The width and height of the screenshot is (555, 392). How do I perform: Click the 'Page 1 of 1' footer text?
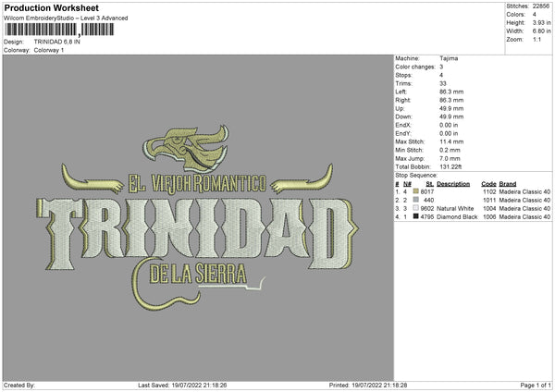(536, 385)
